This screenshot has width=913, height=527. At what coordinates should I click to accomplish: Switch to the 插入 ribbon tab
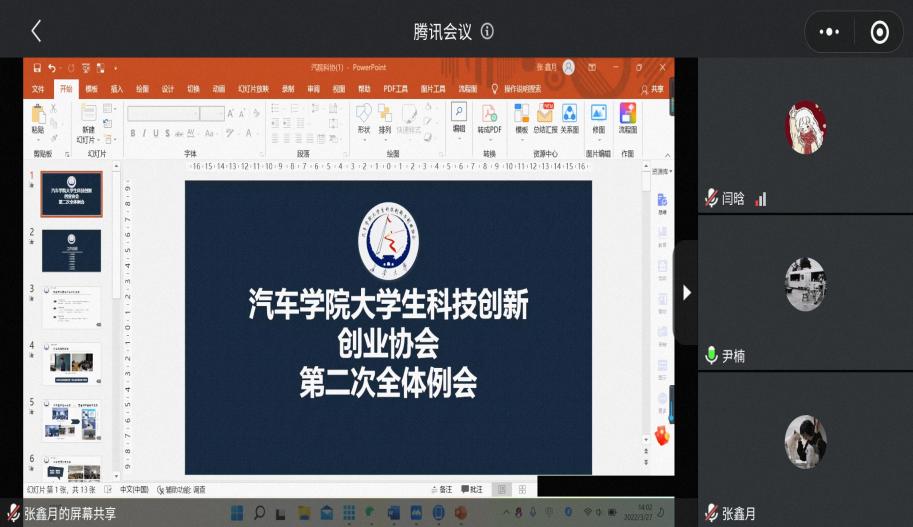[117, 88]
